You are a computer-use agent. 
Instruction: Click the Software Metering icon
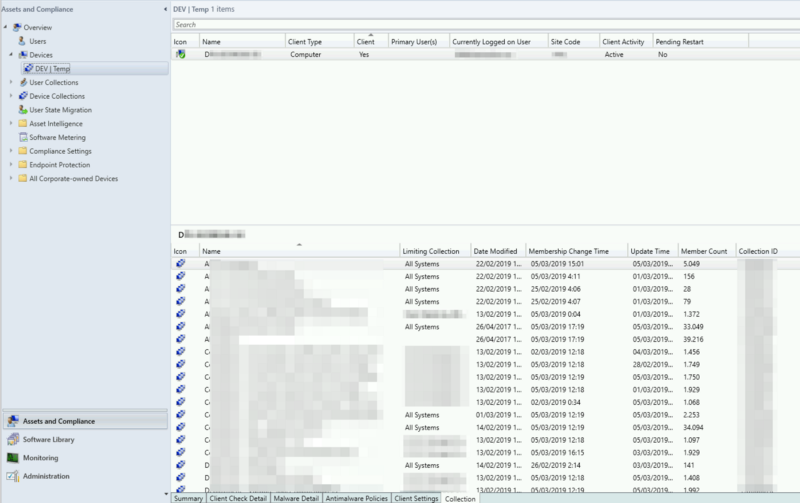[x=23, y=137]
